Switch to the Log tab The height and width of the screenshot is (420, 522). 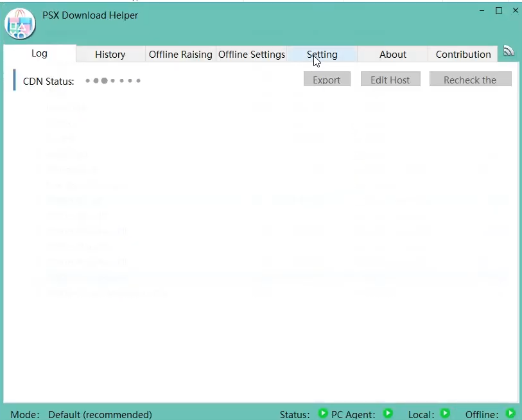40,53
